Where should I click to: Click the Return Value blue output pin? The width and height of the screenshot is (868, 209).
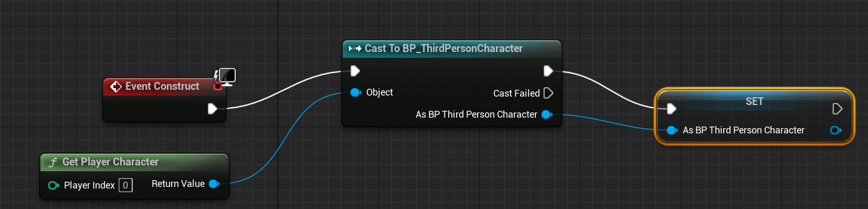click(214, 184)
